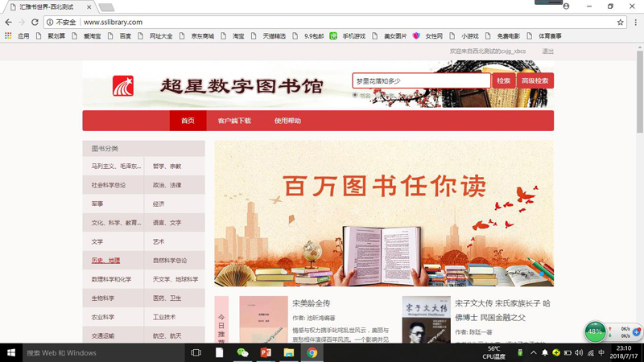644x362 pixels.
Task: Open File Explorer from taskbar
Action: (x=289, y=352)
